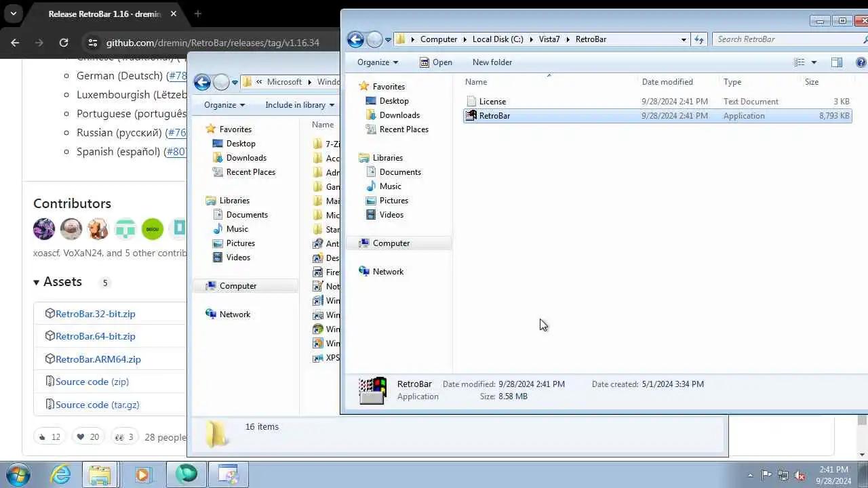868x488 pixels.
Task: Click the volume tray icon
Action: [x=800, y=475]
